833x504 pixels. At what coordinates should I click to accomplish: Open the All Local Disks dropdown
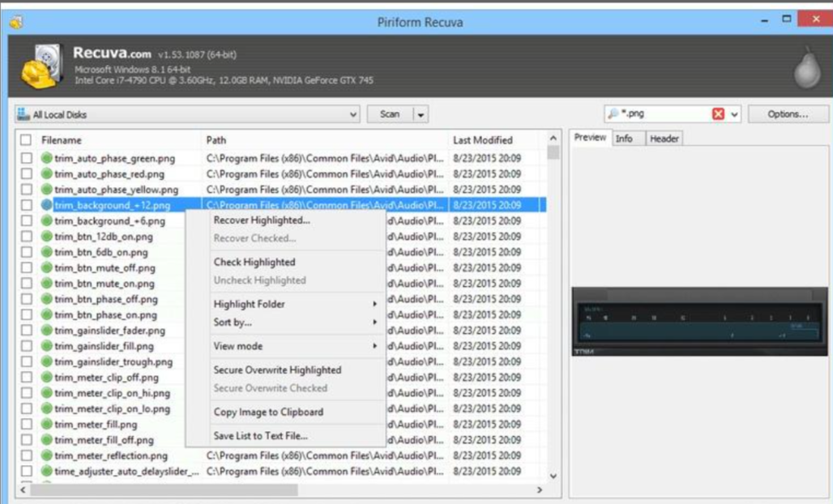(x=352, y=115)
